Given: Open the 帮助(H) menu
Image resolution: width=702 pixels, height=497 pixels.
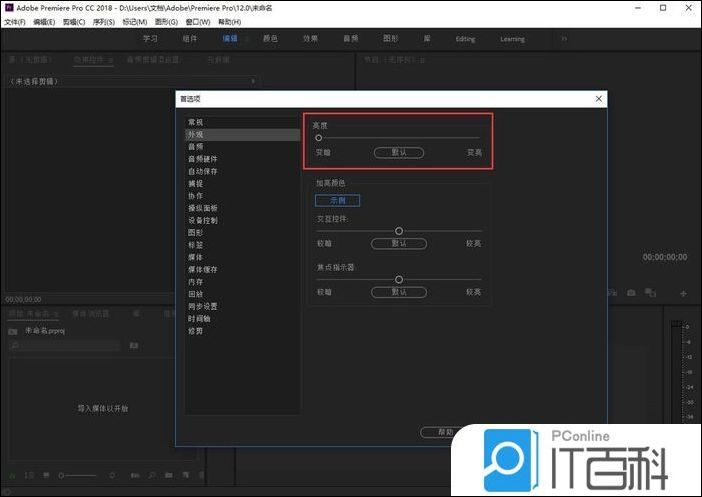Looking at the screenshot, I should [x=229, y=22].
